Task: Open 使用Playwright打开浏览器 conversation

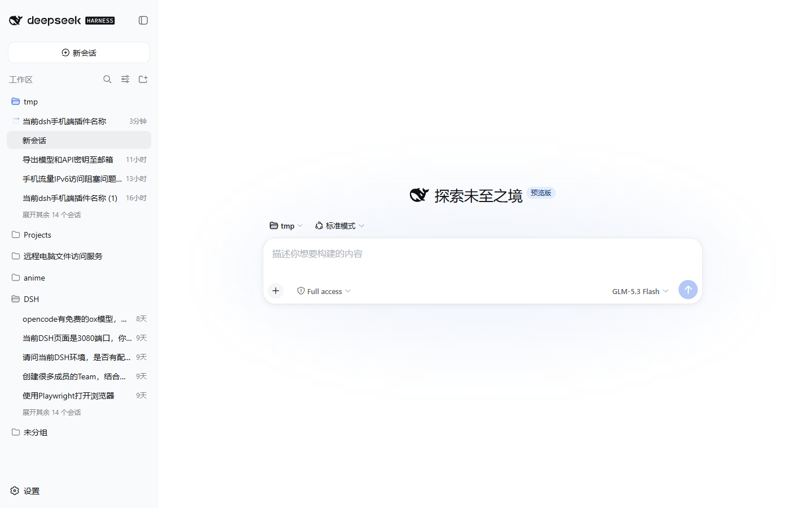Action: 79,396
